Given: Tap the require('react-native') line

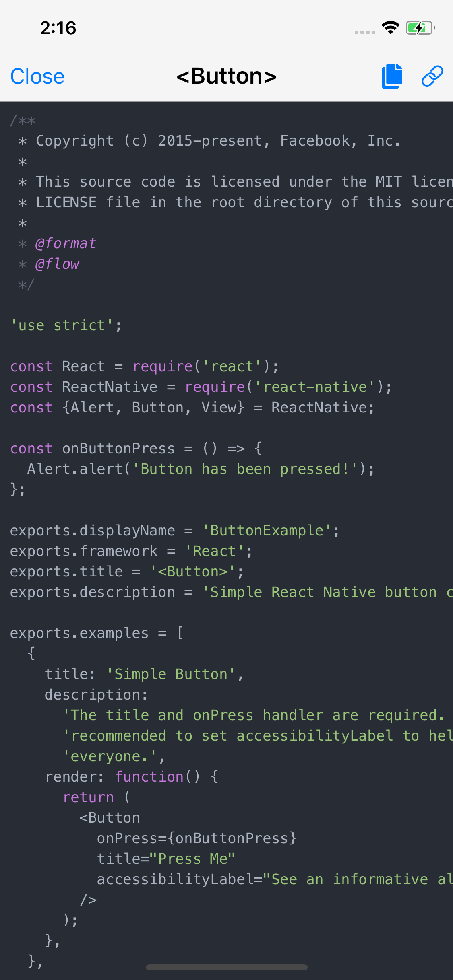Looking at the screenshot, I should point(201,387).
